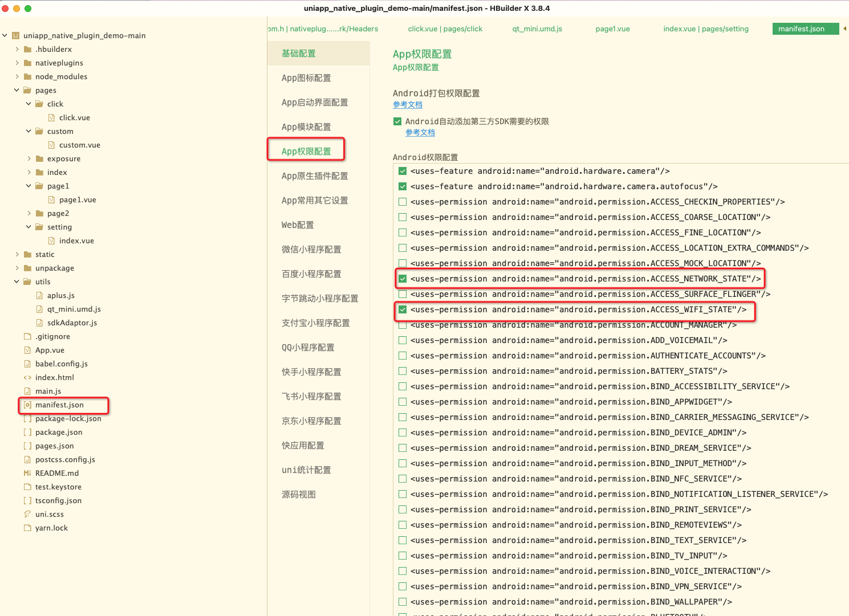The width and height of the screenshot is (849, 616).
Task: Expand the exposure folder arrow
Action: [29, 158]
